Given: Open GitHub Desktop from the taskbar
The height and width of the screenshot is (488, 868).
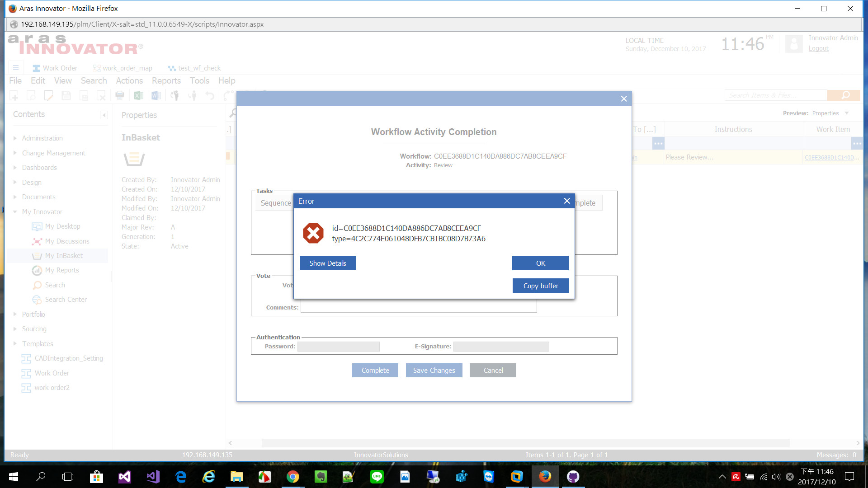Looking at the screenshot, I should 573,476.
